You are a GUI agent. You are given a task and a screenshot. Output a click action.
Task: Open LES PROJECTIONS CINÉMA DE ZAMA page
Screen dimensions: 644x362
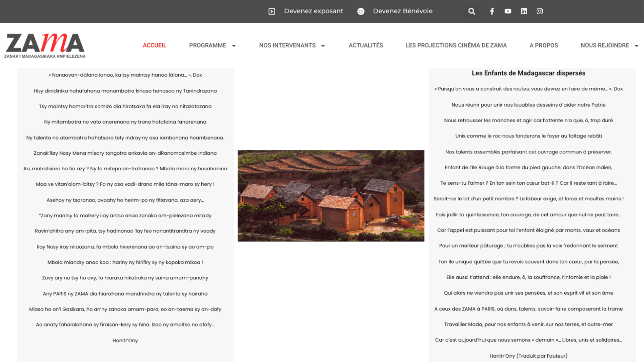[456, 45]
